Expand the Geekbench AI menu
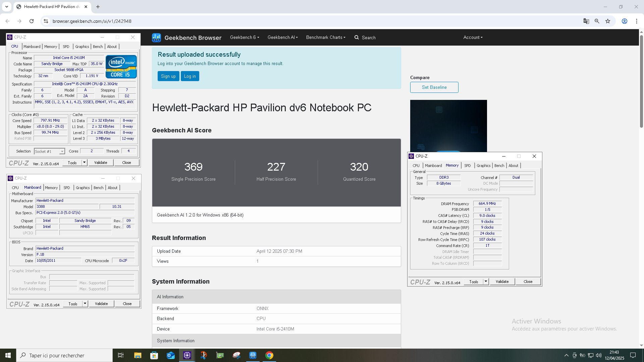The image size is (644, 362). pyautogui.click(x=282, y=38)
